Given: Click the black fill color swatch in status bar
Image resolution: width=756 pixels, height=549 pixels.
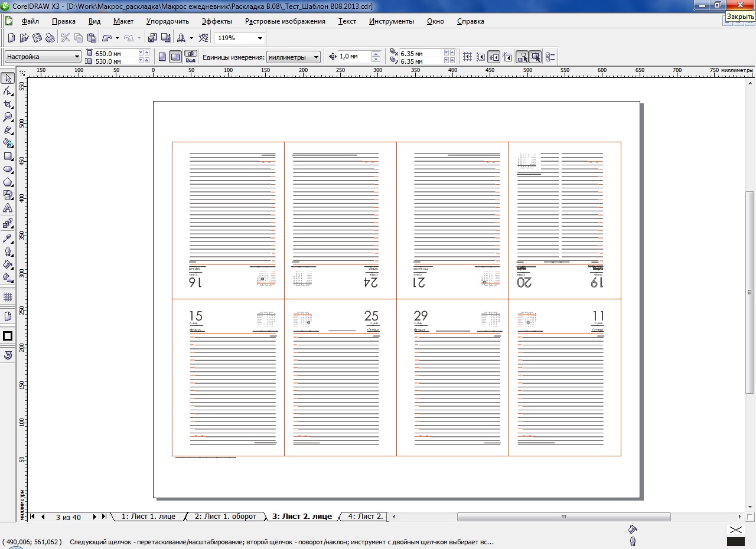Looking at the screenshot, I should click(x=736, y=541).
